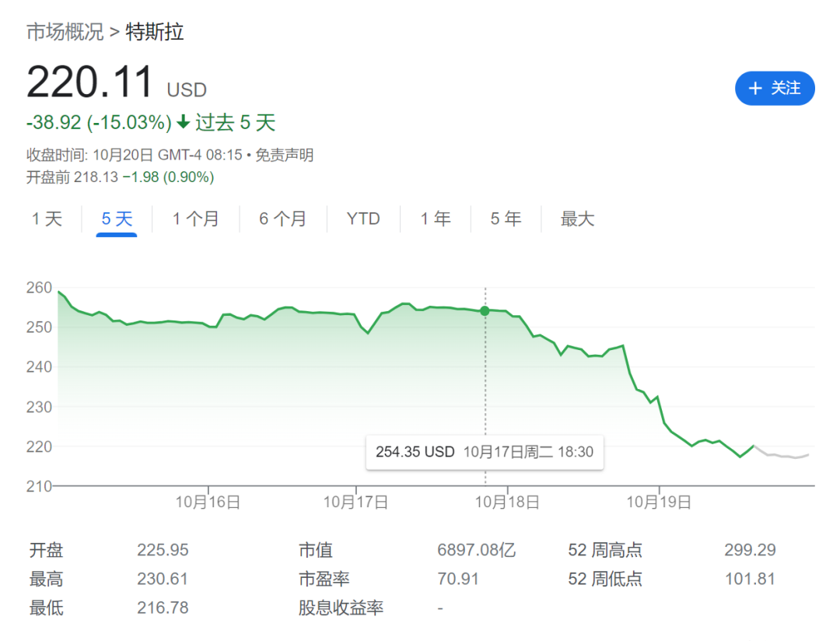Image resolution: width=840 pixels, height=641 pixels.
Task: Show the 1 年 price chart
Action: [436, 219]
